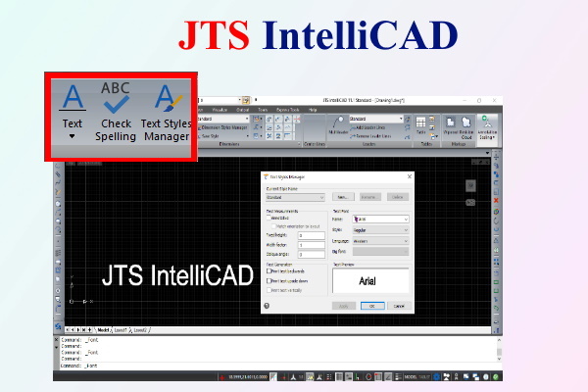The width and height of the screenshot is (588, 392).
Task: Open the Current Style Name dropdown
Action: point(295,197)
